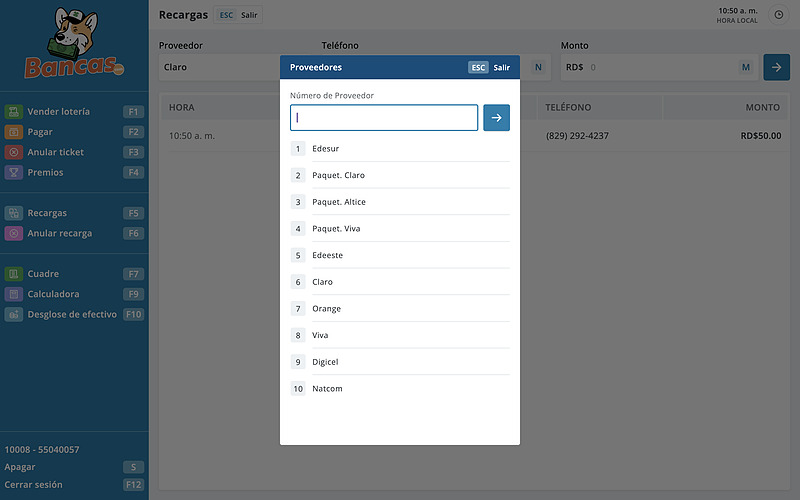Viewport: 800px width, 500px height.
Task: Click the Premios trophy icon
Action: 13,172
